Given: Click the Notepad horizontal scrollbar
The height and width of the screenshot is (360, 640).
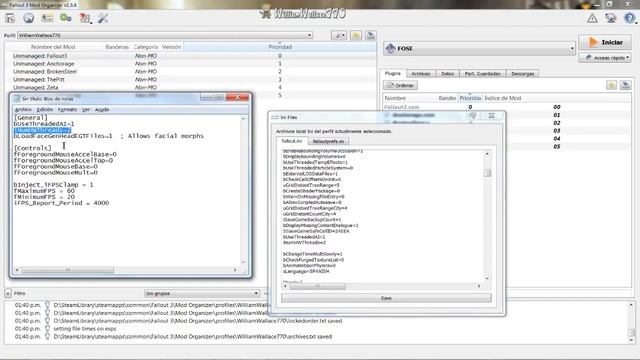Looking at the screenshot, I should pos(126,270).
